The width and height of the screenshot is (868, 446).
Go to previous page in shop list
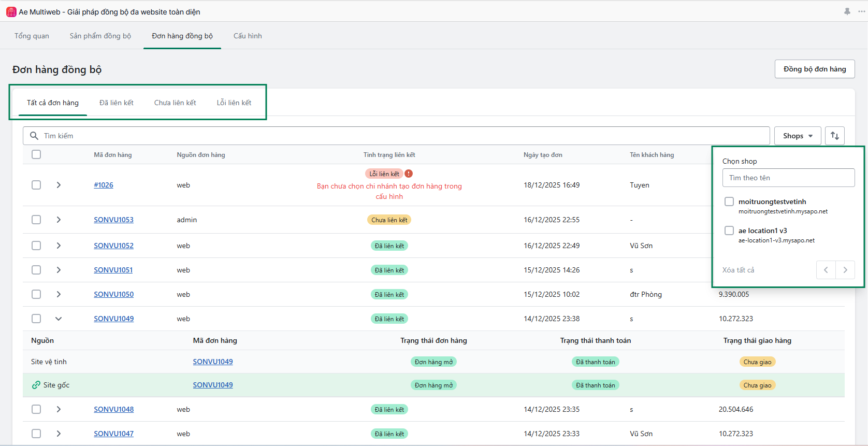pyautogui.click(x=826, y=270)
